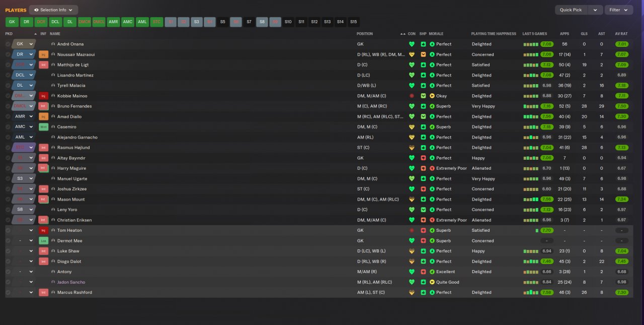Select the DCL position tab
Viewport: 644px width, 325px height.
coord(55,22)
